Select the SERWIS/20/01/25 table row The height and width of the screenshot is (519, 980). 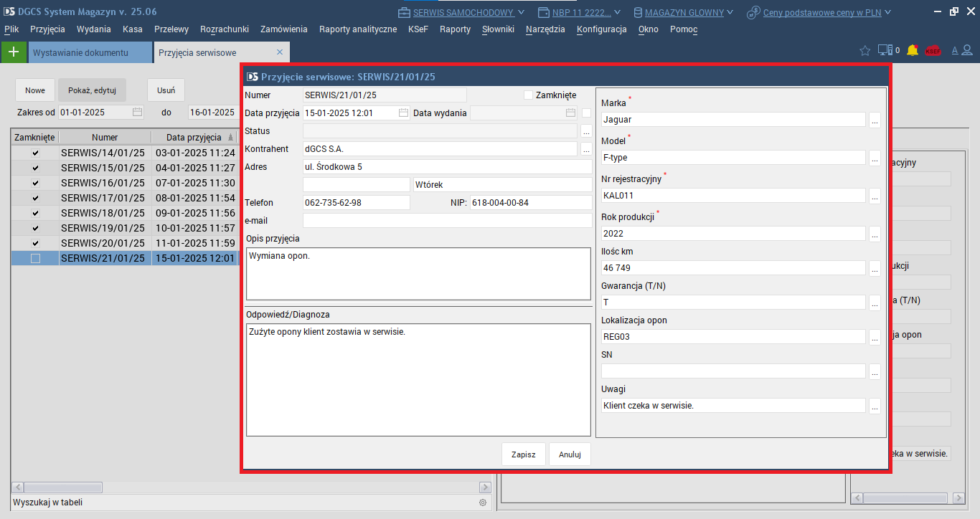(x=124, y=243)
